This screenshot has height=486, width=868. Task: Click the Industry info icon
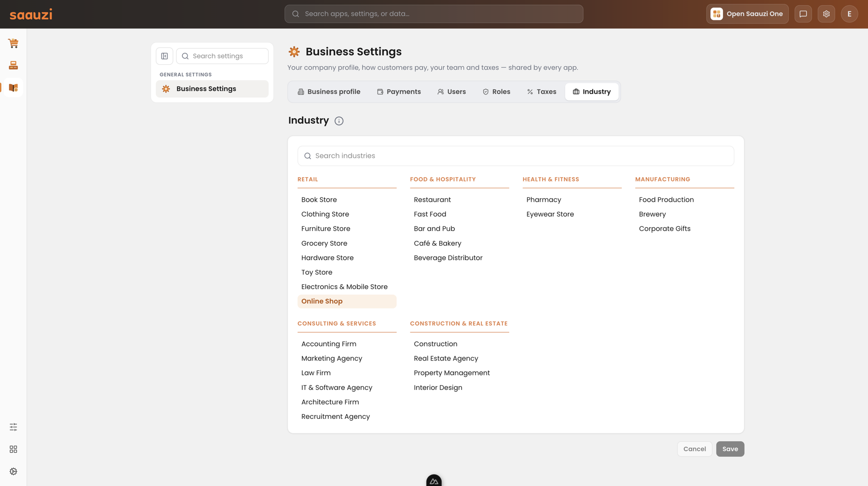tap(339, 121)
